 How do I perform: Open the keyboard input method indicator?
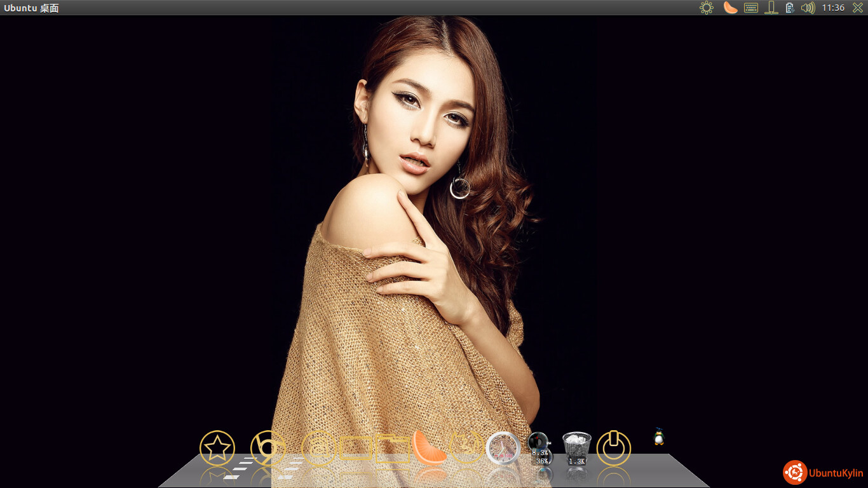pyautogui.click(x=751, y=8)
